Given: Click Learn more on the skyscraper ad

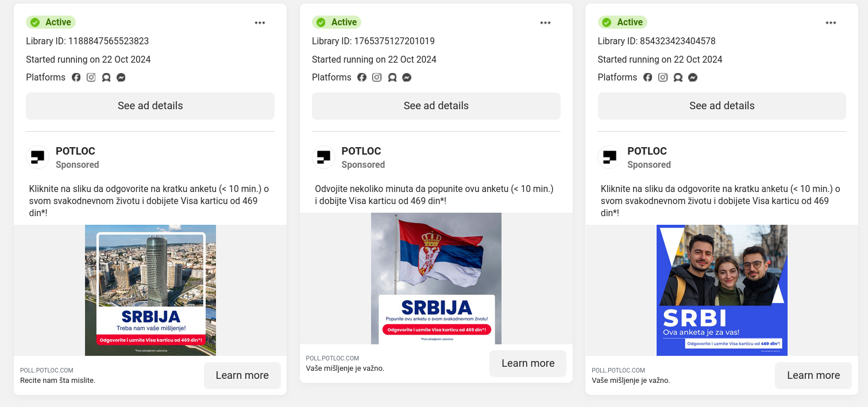Looking at the screenshot, I should click(242, 375).
